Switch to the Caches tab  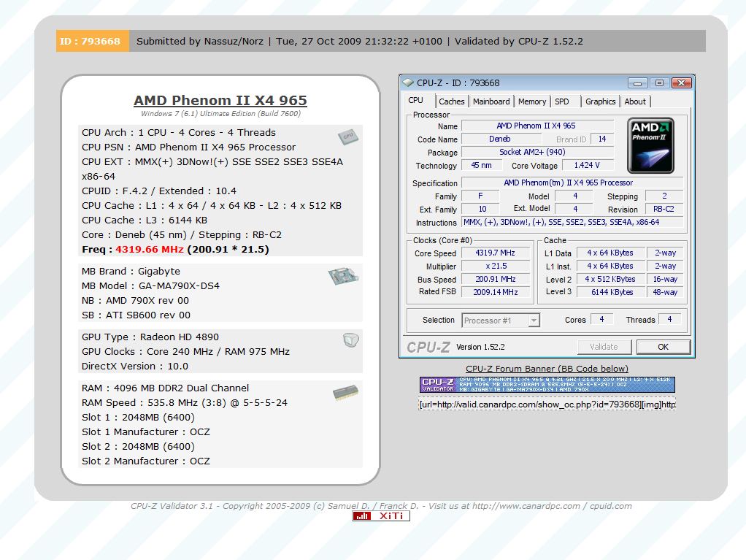(x=452, y=101)
